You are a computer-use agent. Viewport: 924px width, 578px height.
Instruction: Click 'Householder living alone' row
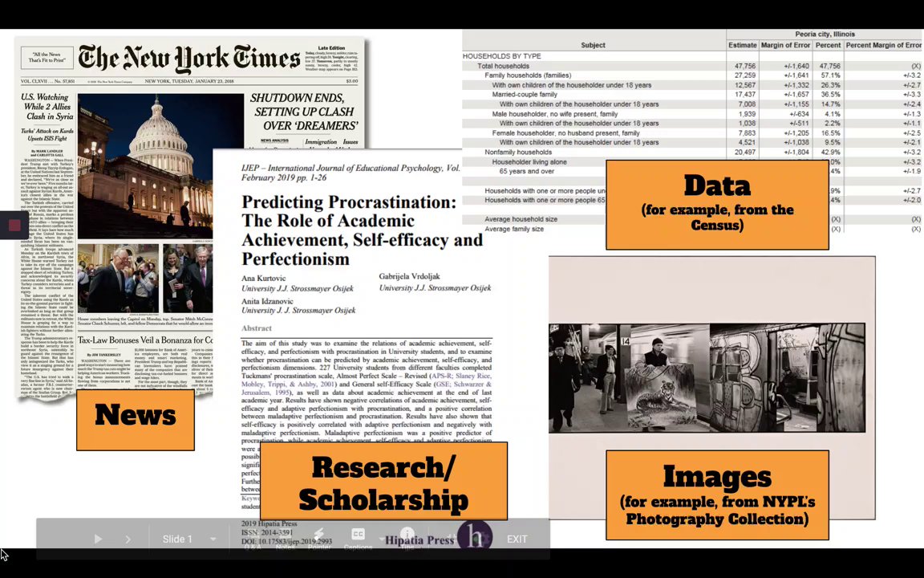coord(529,161)
